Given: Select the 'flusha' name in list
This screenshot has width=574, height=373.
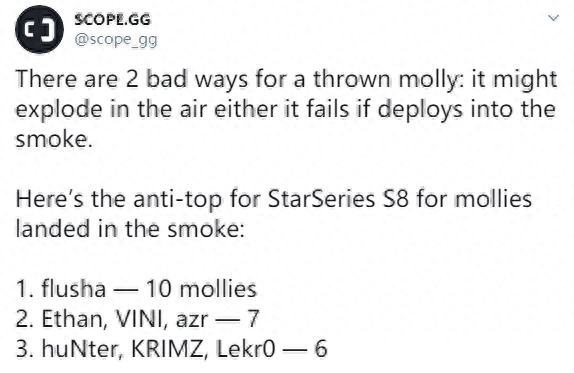Looking at the screenshot, I should (74, 288).
